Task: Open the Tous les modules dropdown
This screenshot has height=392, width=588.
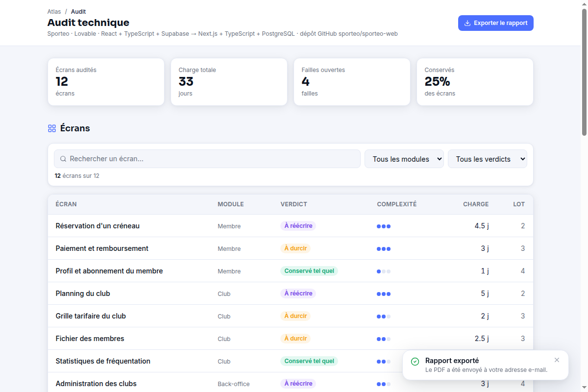Action: tap(404, 159)
